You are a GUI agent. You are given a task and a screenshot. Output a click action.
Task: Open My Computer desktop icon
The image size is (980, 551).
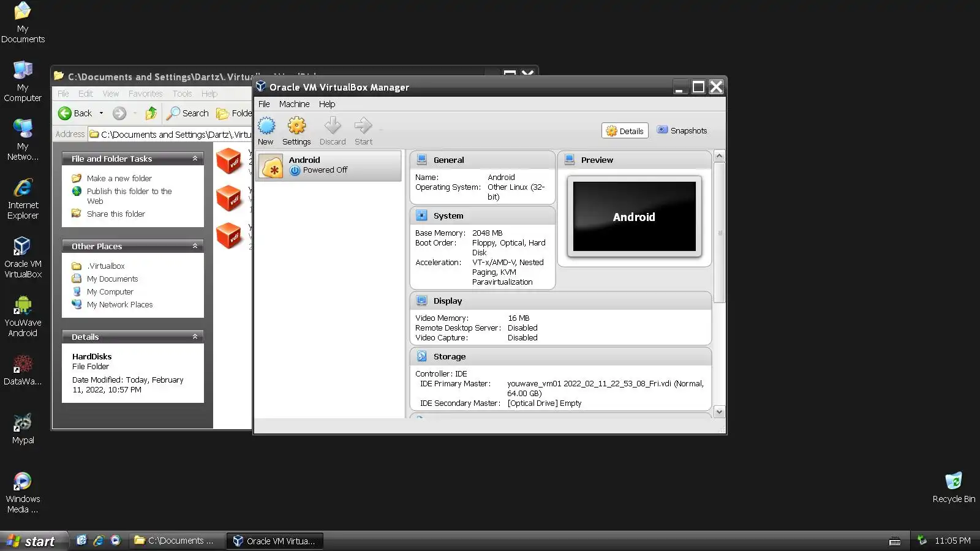click(23, 81)
